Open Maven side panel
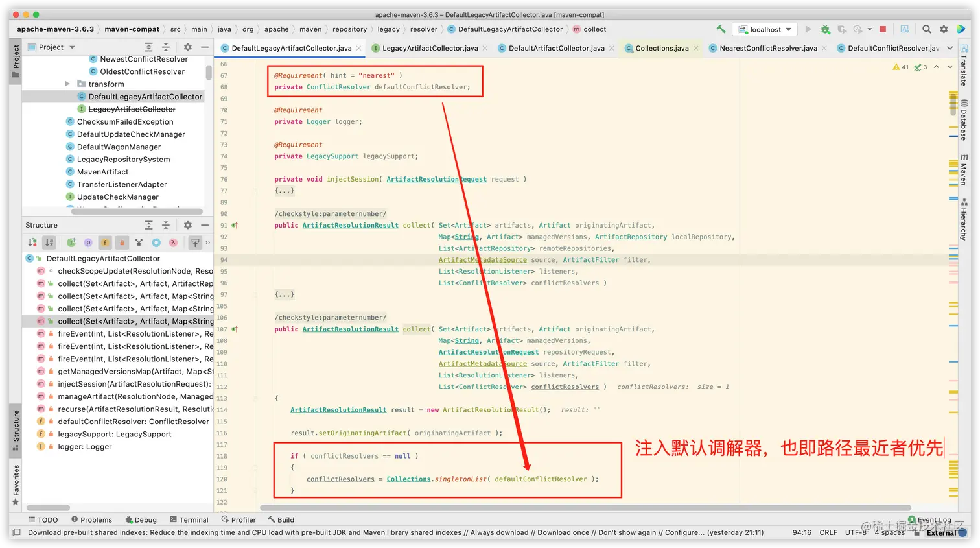 click(964, 170)
